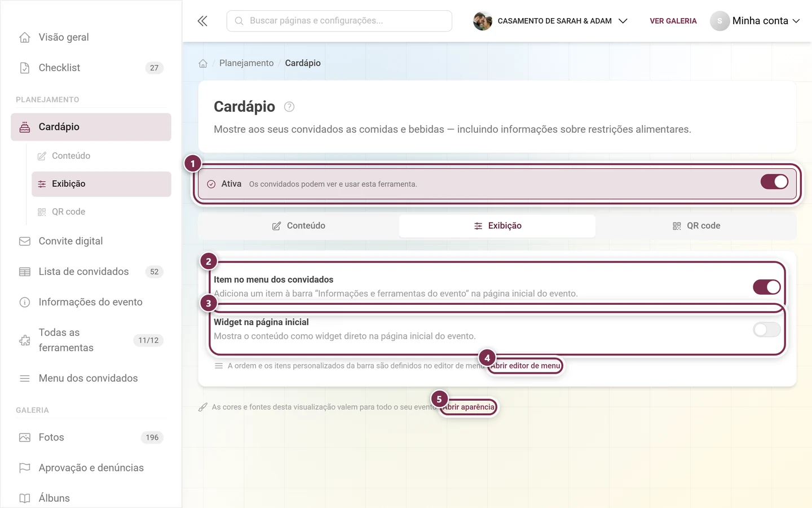Select Exibição in the sidebar submenu
The width and height of the screenshot is (812, 508).
coord(101,184)
